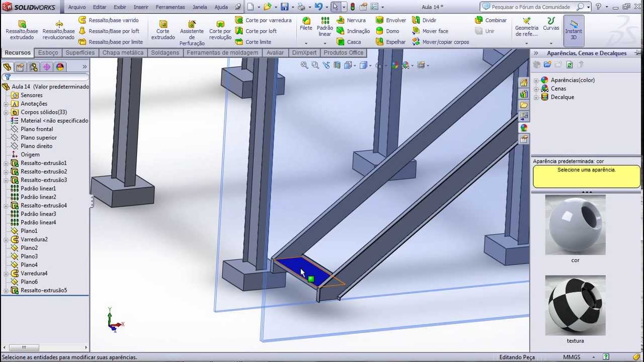
Task: Select the Corte por revolução tool
Action: point(220,31)
